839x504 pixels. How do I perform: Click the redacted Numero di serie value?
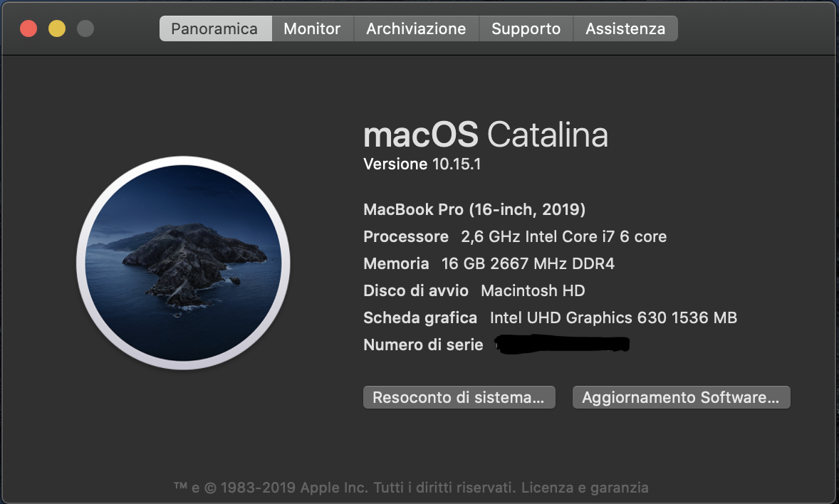pos(563,345)
